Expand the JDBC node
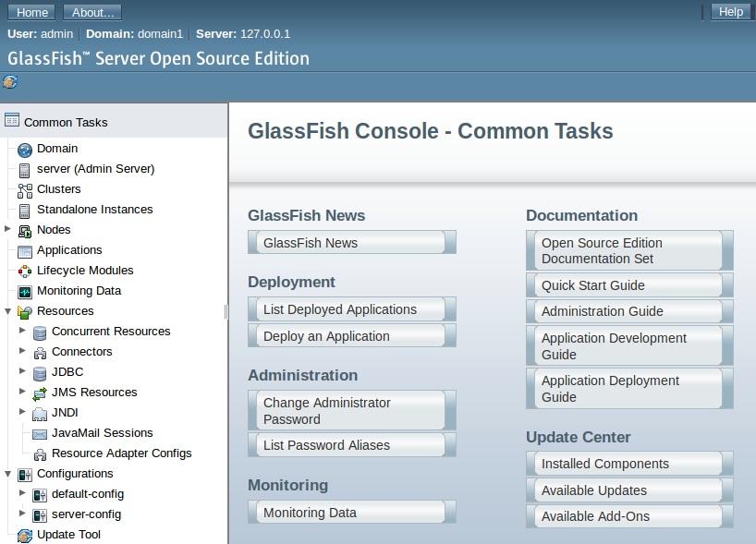 coord(22,370)
